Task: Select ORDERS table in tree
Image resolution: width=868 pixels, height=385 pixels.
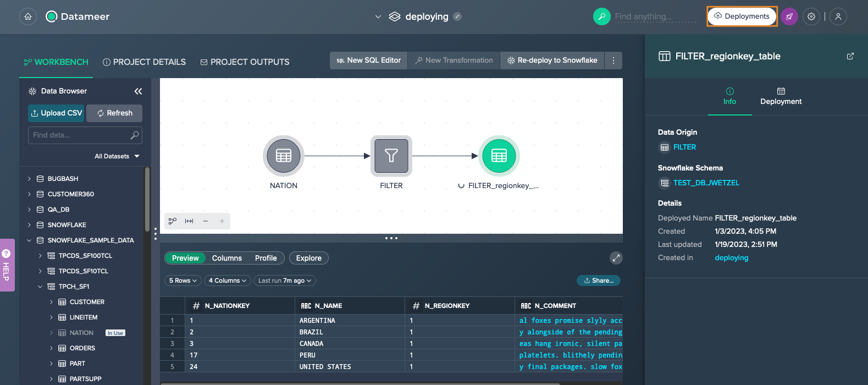Action: (x=82, y=348)
